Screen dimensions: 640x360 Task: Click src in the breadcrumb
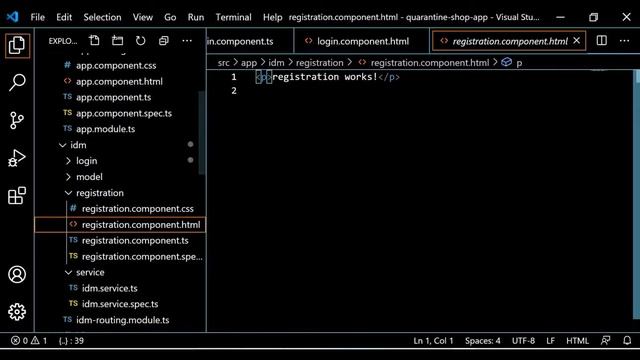[x=223, y=62]
